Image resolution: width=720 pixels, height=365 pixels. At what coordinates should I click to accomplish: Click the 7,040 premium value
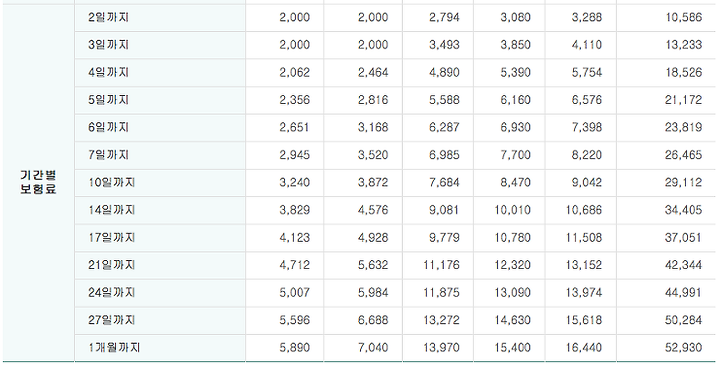pos(373,348)
